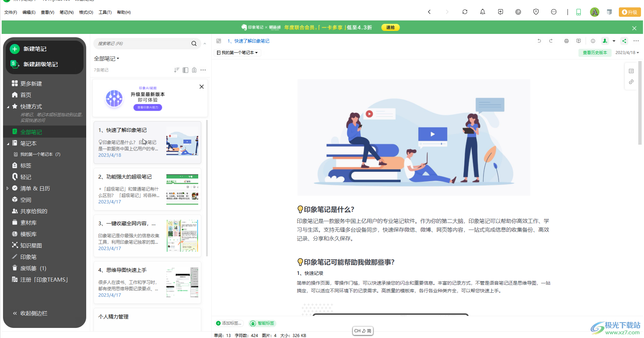Click the 查看印象AI能力 button

148,107
